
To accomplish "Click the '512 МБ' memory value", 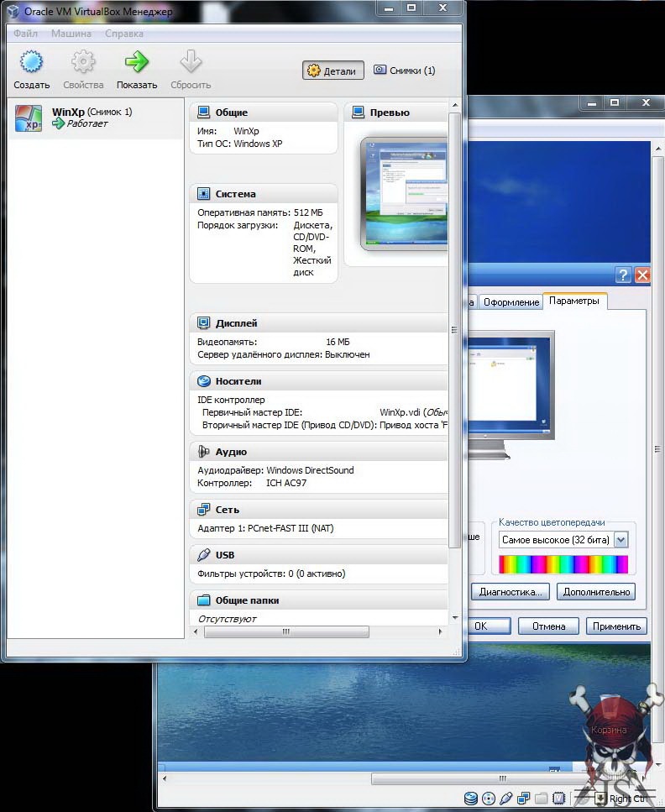I will pyautogui.click(x=308, y=212).
